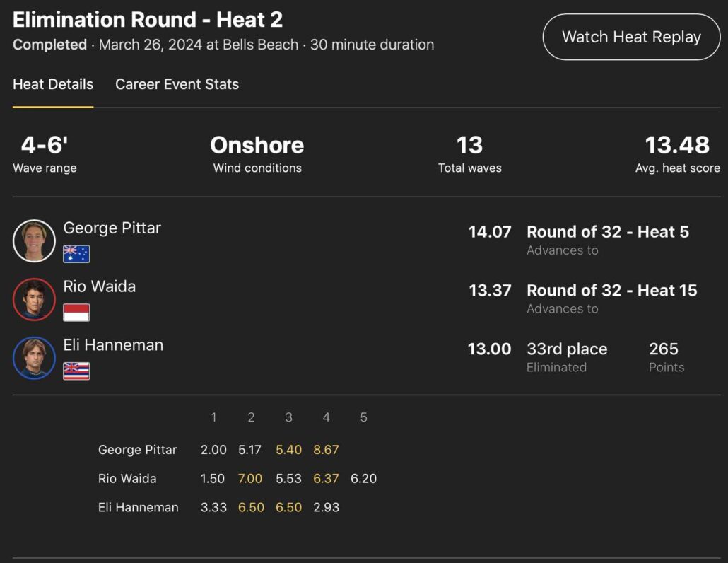Click Eli Hanneman's 2.93 wave score

coord(326,508)
